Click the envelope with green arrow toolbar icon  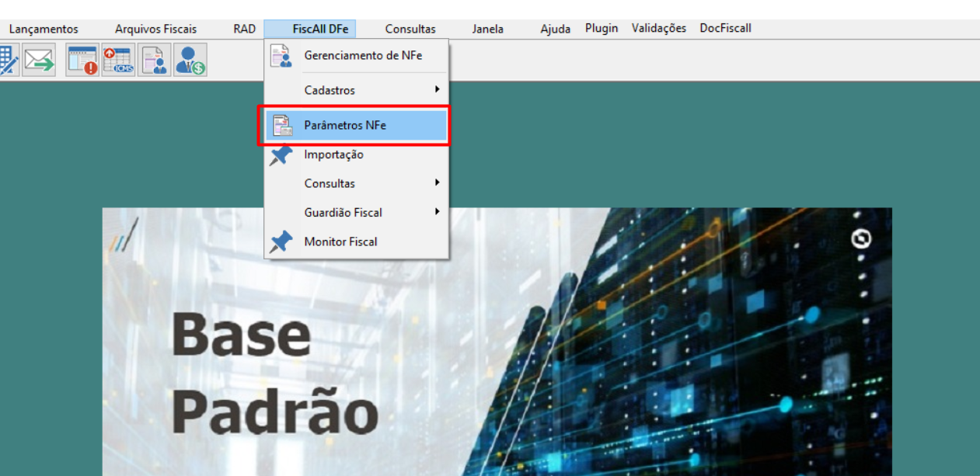(x=39, y=61)
